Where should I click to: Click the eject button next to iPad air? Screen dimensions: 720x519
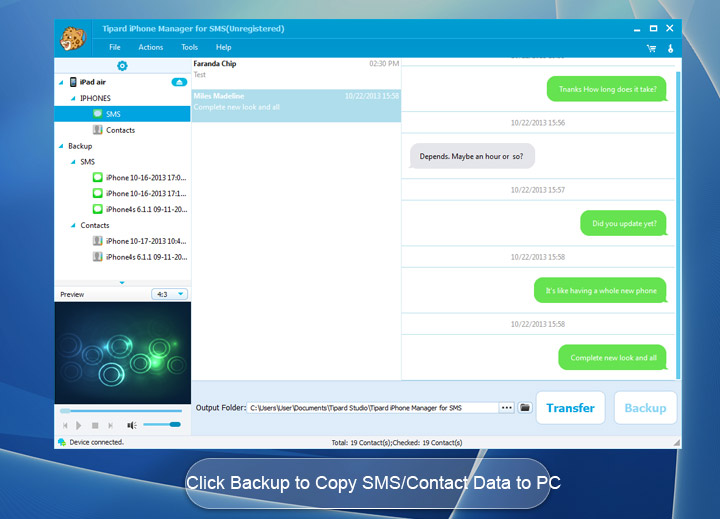[179, 82]
